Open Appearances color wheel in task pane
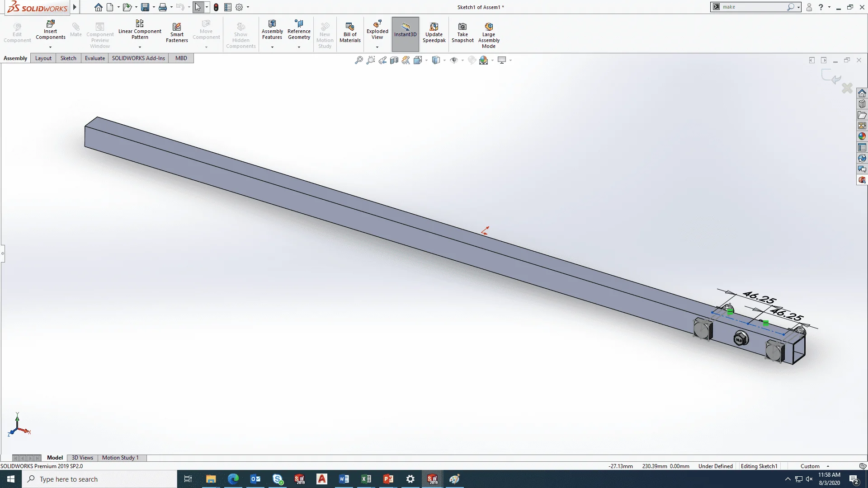Image resolution: width=868 pixels, height=488 pixels. [862, 136]
